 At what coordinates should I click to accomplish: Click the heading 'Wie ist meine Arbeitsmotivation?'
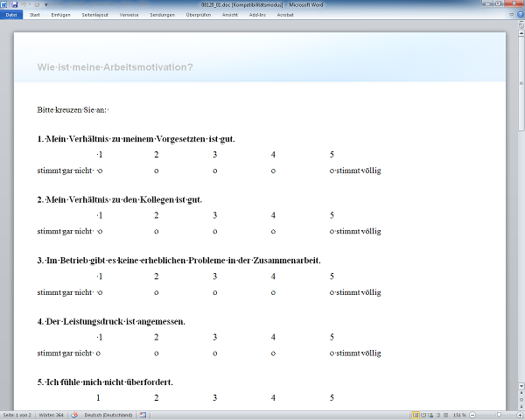(115, 67)
